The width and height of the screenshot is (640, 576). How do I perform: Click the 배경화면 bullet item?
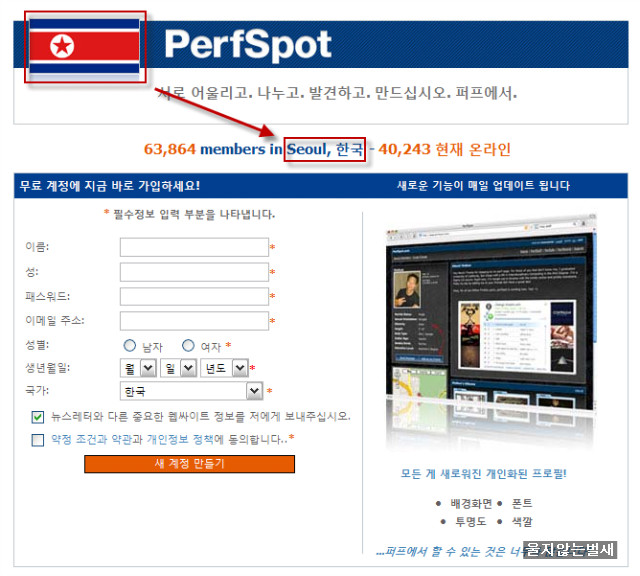pyautogui.click(x=471, y=504)
